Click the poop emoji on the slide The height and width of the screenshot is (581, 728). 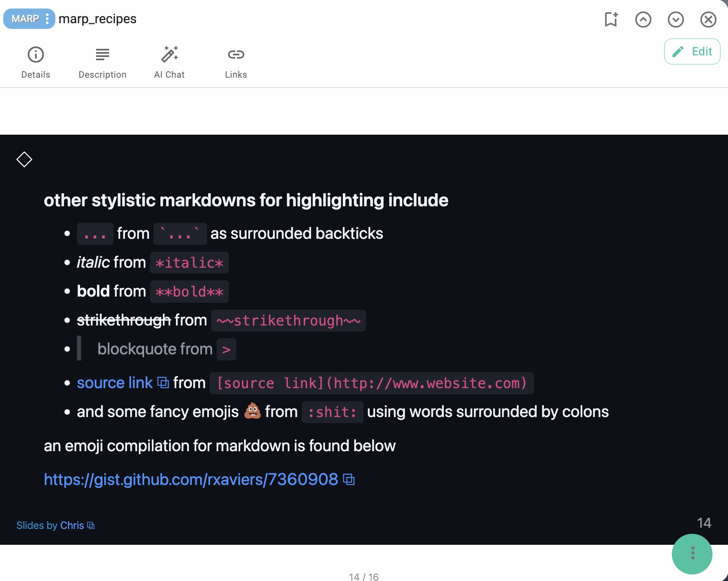pos(252,411)
